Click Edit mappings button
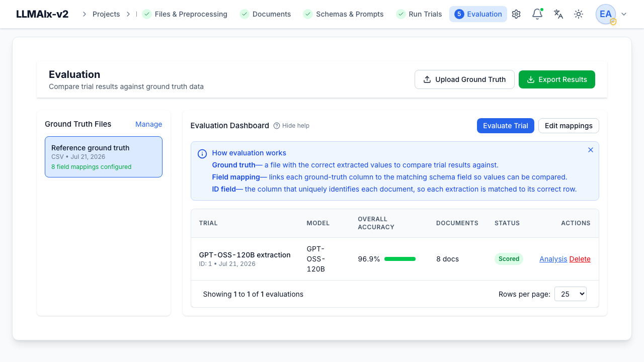644x362 pixels. (569, 126)
